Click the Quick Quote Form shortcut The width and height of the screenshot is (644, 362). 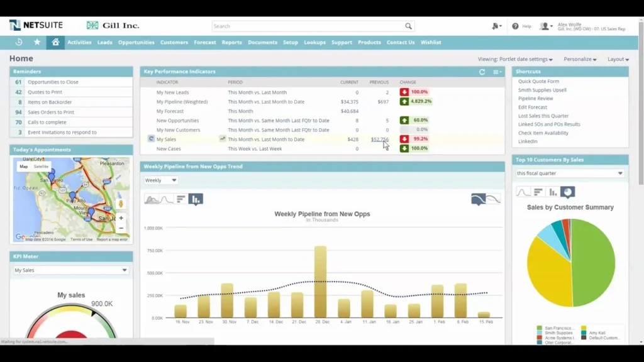point(538,81)
